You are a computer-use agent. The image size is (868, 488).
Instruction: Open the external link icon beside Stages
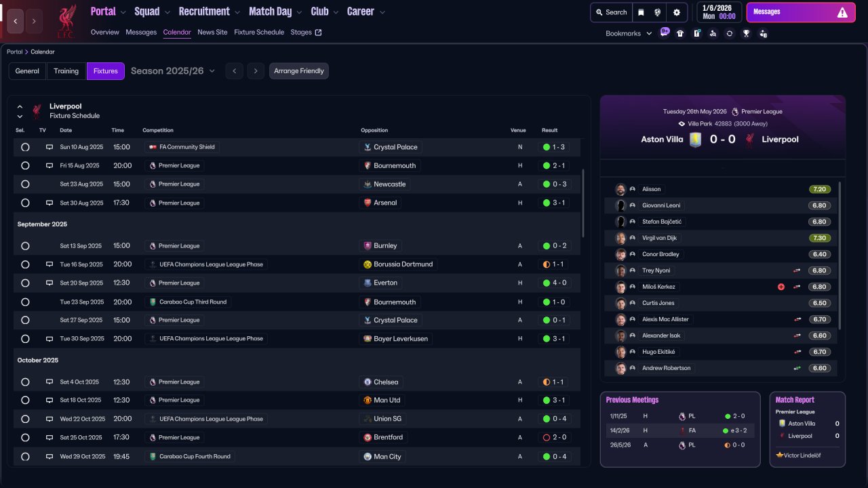pos(319,33)
